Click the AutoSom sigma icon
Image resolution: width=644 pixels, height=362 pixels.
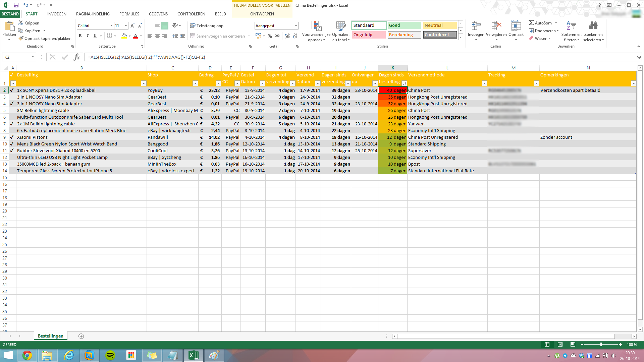point(531,23)
